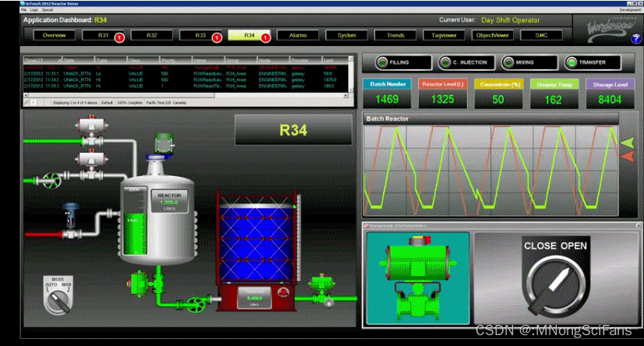
Task: Open help via blue question mark icon
Action: click(635, 39)
